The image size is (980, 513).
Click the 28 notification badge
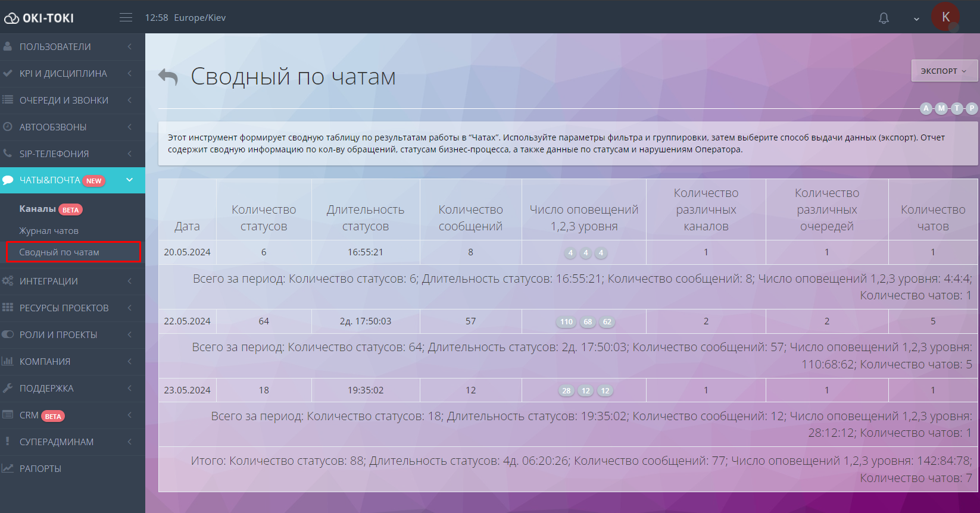566,391
